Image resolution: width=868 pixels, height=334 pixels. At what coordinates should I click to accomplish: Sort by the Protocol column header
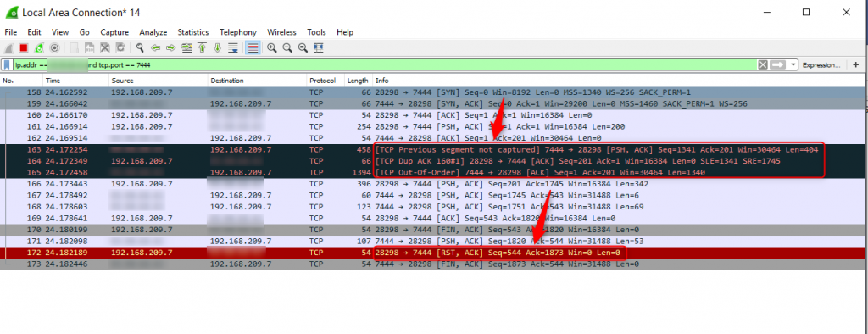point(325,81)
